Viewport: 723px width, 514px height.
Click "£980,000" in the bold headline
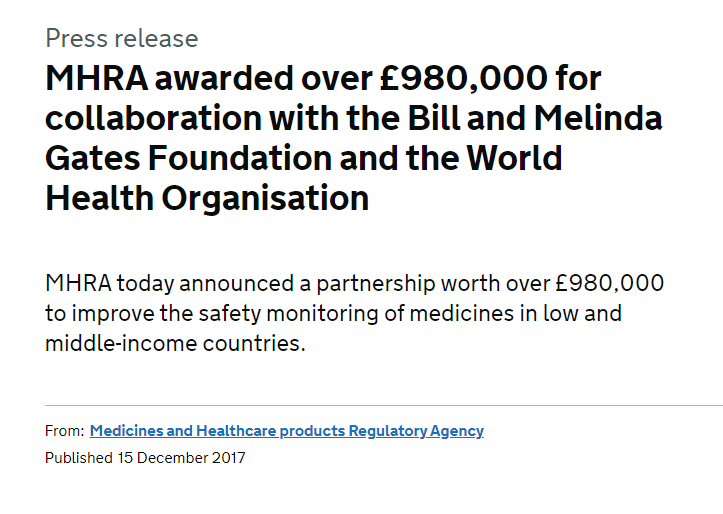point(464,78)
